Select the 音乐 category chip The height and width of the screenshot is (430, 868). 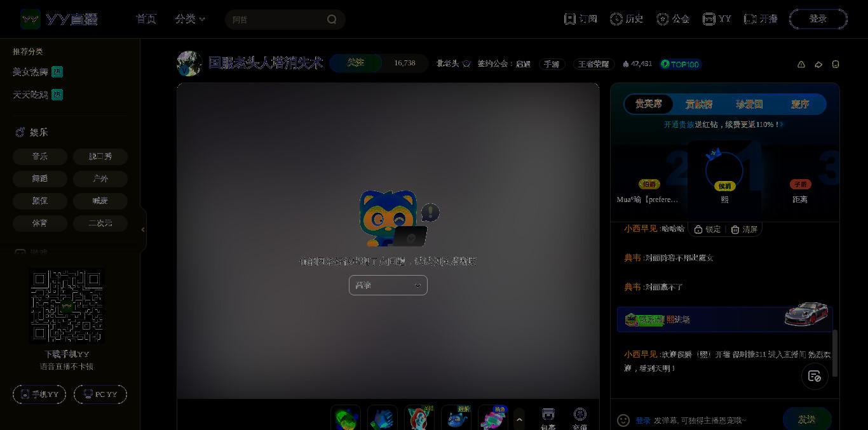tap(40, 156)
